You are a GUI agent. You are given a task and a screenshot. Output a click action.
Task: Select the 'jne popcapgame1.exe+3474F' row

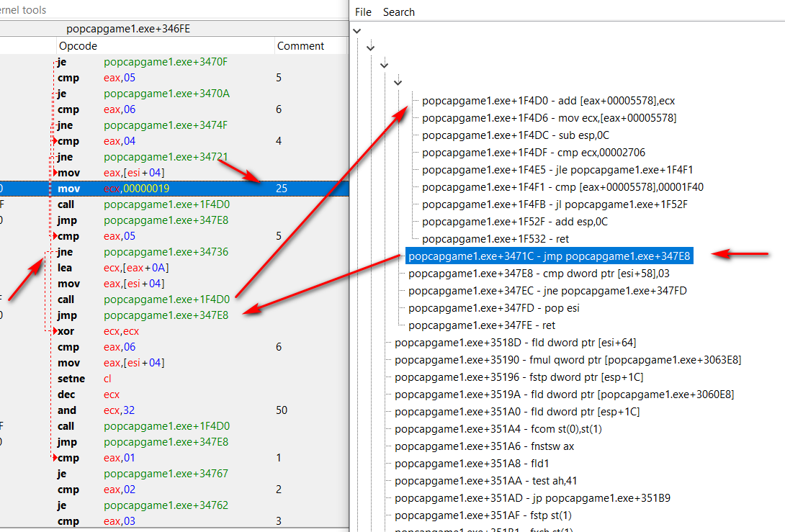[x=174, y=125]
